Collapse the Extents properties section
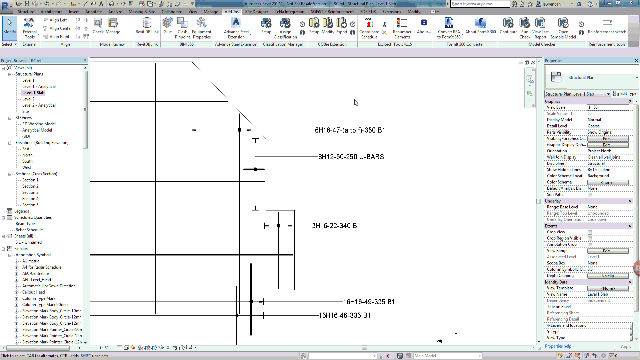The width and height of the screenshot is (640, 360). pyautogui.click(x=630, y=226)
